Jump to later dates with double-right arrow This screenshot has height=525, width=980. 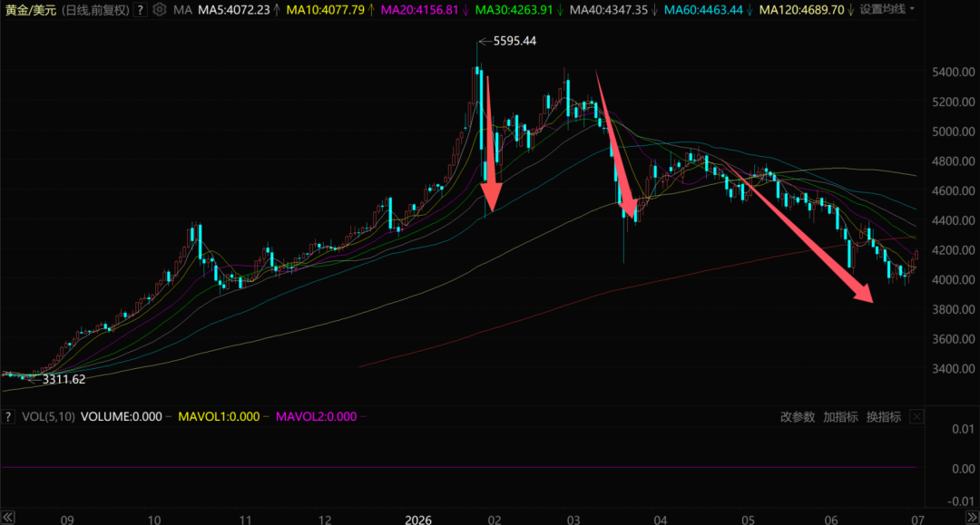pyautogui.click(x=972, y=517)
